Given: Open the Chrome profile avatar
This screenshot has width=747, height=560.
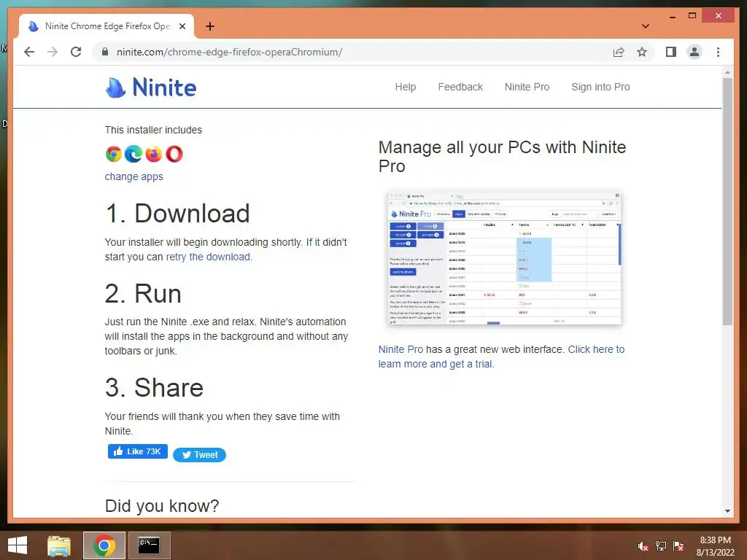Looking at the screenshot, I should coord(694,52).
